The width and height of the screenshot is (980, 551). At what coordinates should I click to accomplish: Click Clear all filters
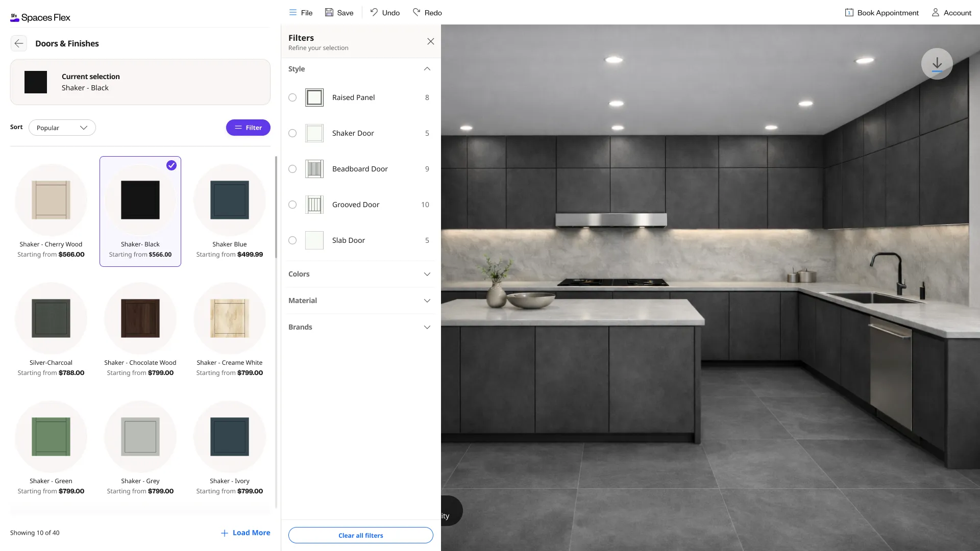click(x=360, y=535)
